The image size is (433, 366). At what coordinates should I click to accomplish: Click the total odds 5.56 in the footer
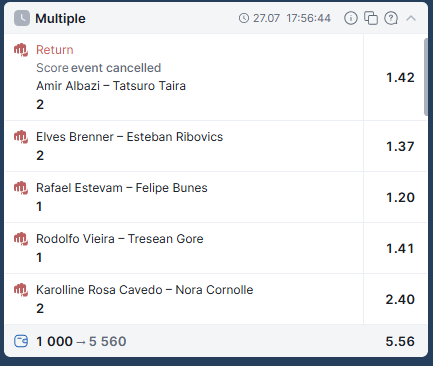[400, 341]
